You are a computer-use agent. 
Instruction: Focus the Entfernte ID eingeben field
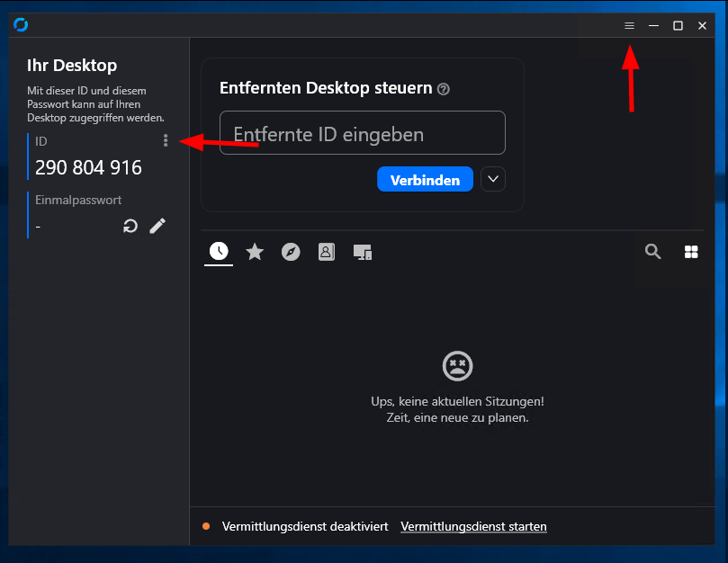[x=363, y=133]
